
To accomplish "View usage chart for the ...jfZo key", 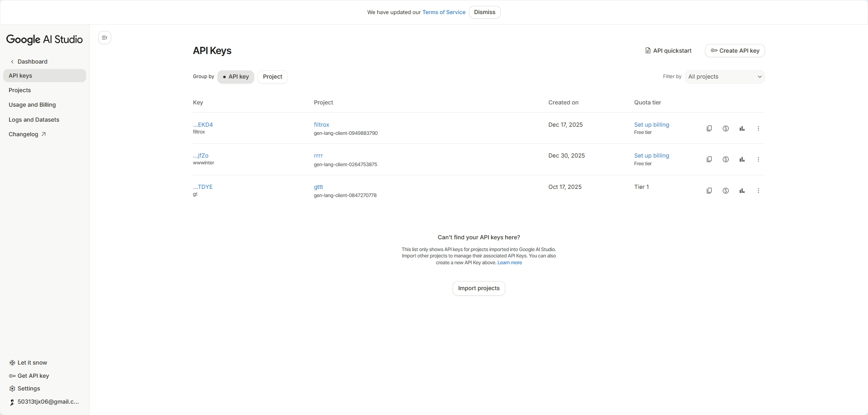I will [x=742, y=159].
